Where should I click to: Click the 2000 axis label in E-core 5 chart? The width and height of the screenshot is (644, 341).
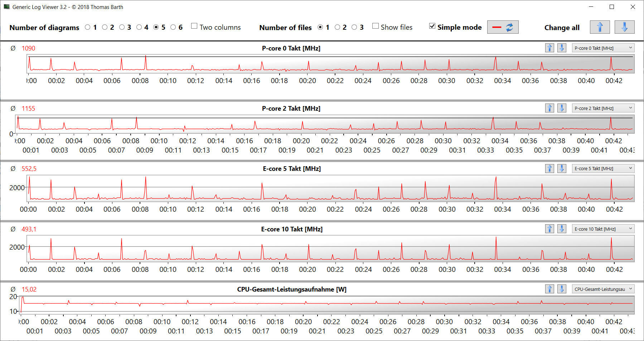pyautogui.click(x=17, y=188)
